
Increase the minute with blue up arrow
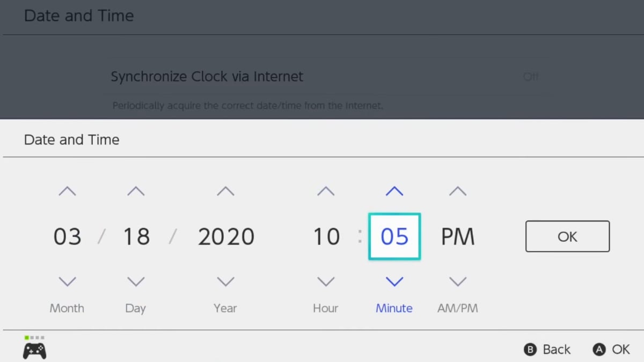[394, 191]
